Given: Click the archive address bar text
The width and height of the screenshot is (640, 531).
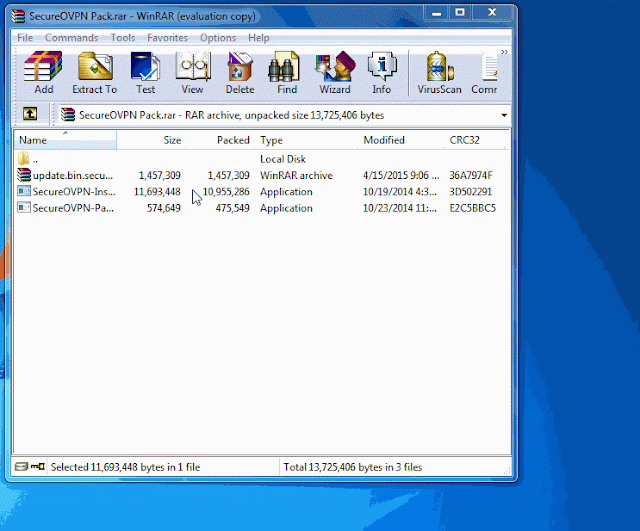Looking at the screenshot, I should click(x=231, y=116).
